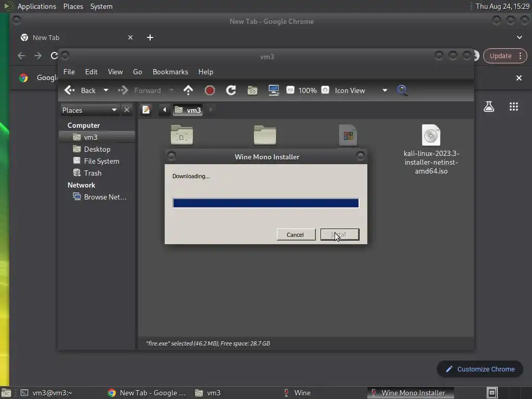Click the fire.exe selected status bar text
Image resolution: width=532 pixels, height=399 pixels.
(208, 343)
